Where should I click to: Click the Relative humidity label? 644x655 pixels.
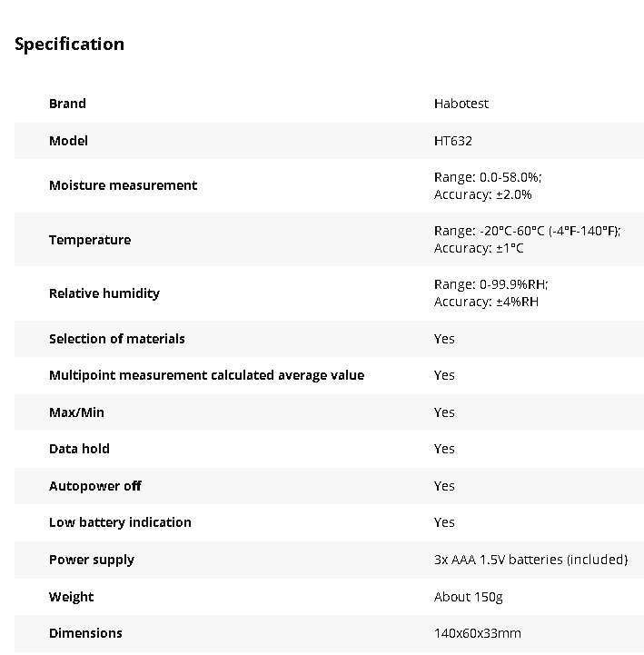pyautogui.click(x=104, y=293)
